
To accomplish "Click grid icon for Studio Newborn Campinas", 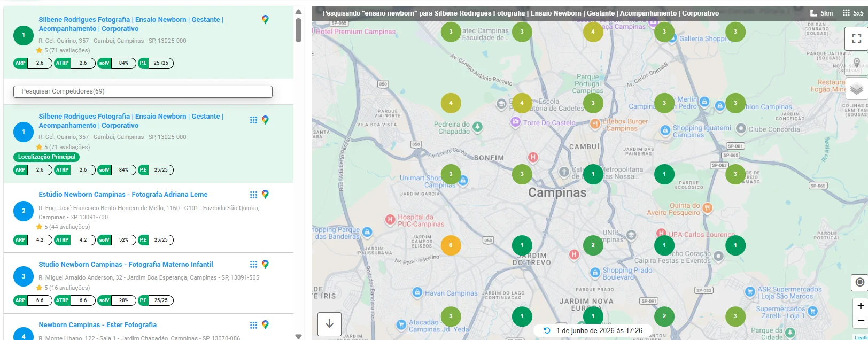I will click(254, 265).
